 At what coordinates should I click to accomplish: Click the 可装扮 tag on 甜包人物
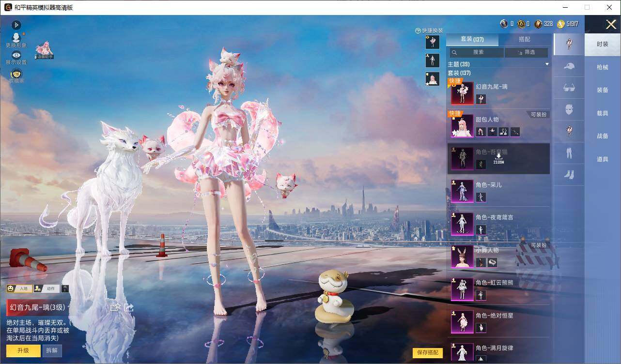[538, 115]
